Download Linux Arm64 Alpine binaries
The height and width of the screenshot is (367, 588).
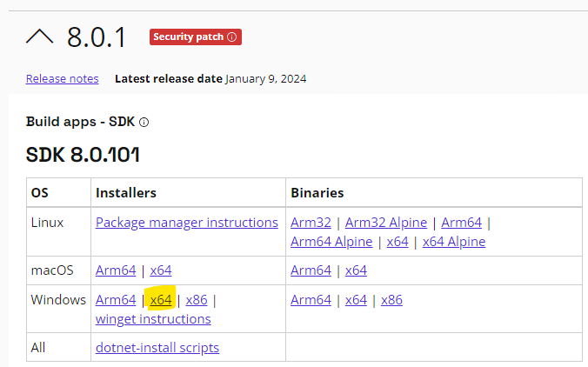tap(331, 242)
